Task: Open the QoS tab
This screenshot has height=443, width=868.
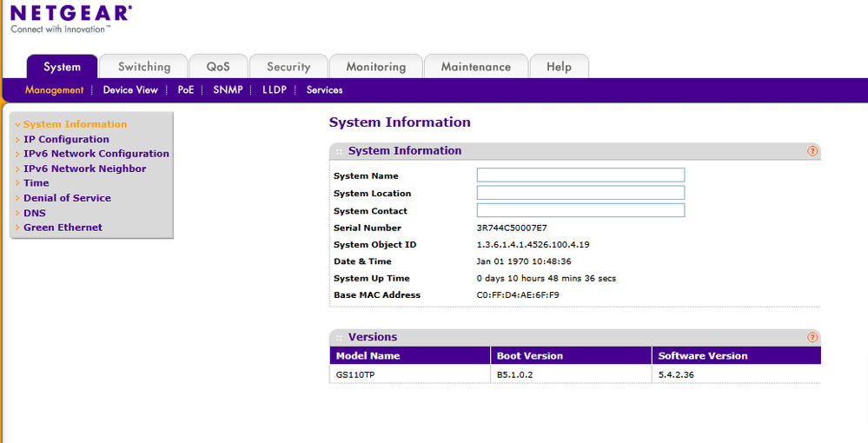Action: pyautogui.click(x=218, y=67)
